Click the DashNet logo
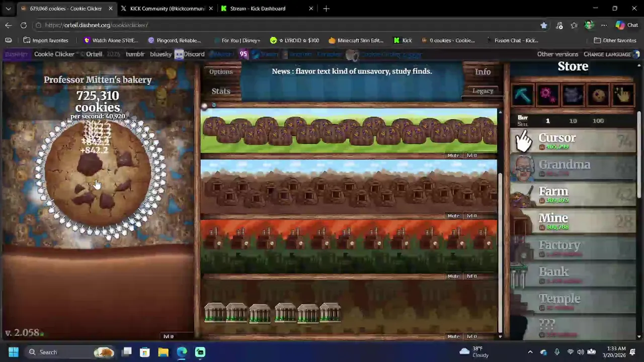Viewport: 644px width, 362px height. click(16, 54)
